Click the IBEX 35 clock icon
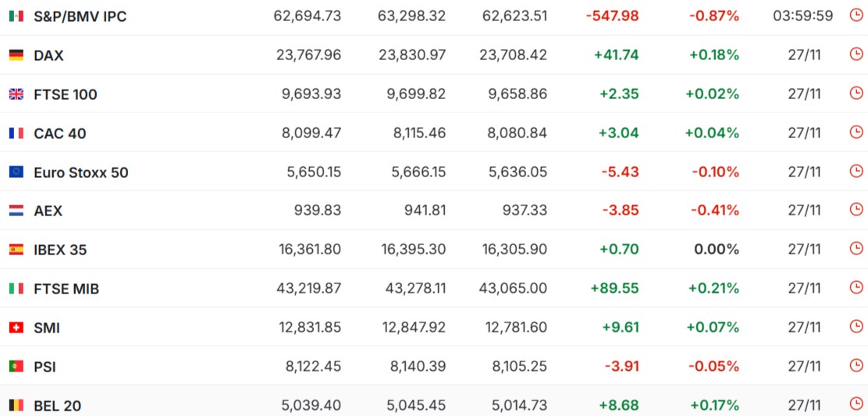Screen dimensions: 868x416 point(856,249)
